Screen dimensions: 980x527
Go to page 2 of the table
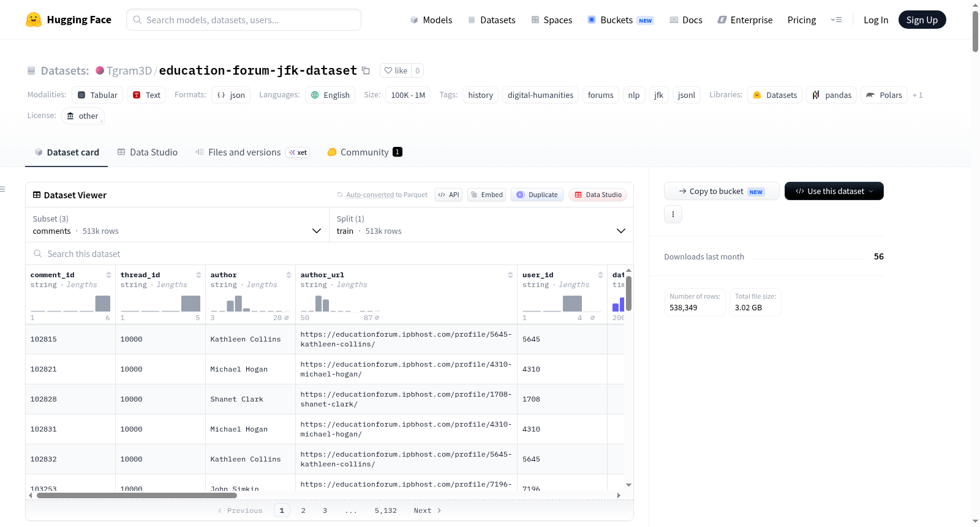(303, 510)
